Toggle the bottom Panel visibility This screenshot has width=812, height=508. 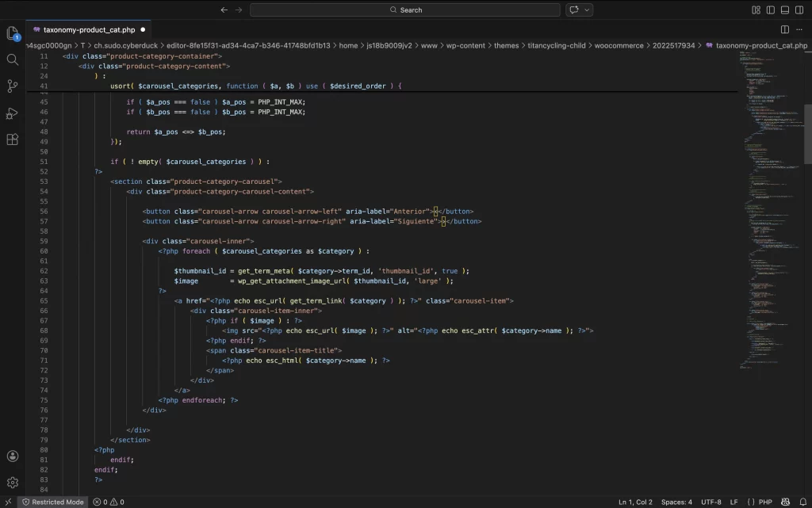(785, 10)
